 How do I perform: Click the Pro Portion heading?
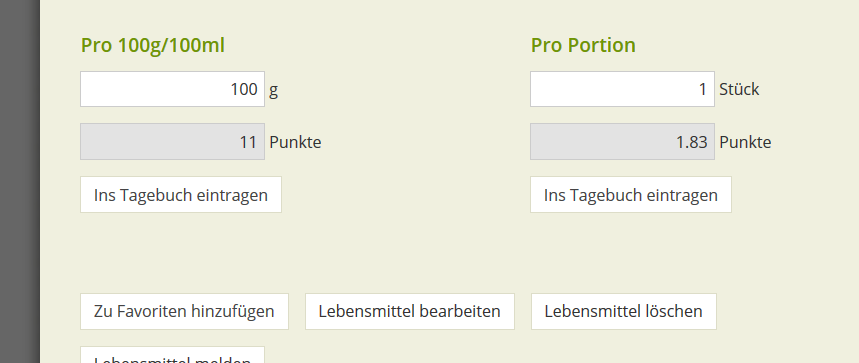583,45
